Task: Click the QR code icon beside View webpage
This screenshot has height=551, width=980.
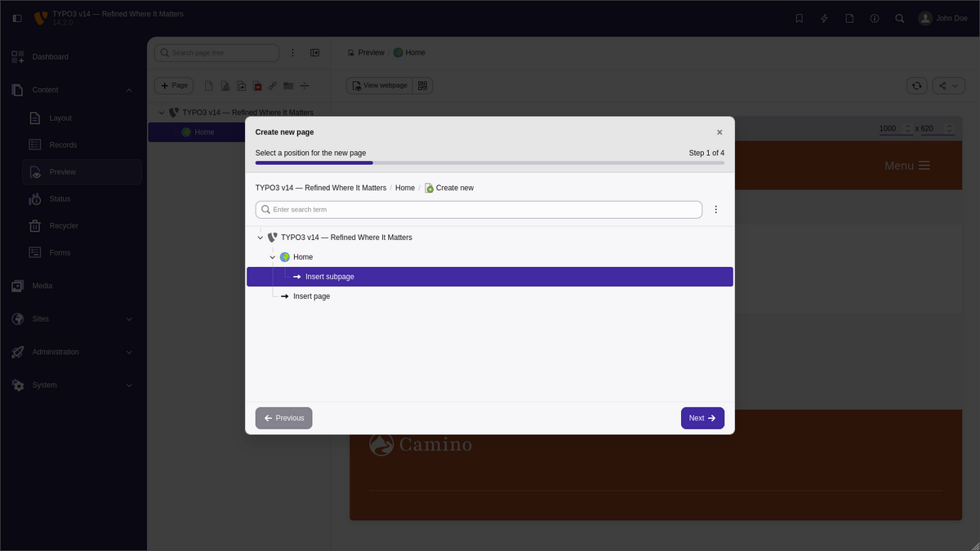Action: coord(422,86)
